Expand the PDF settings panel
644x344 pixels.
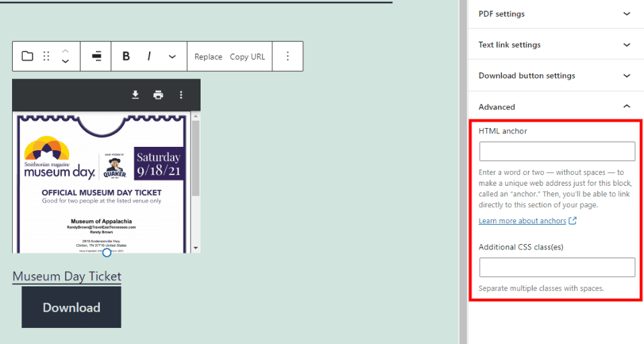555,14
